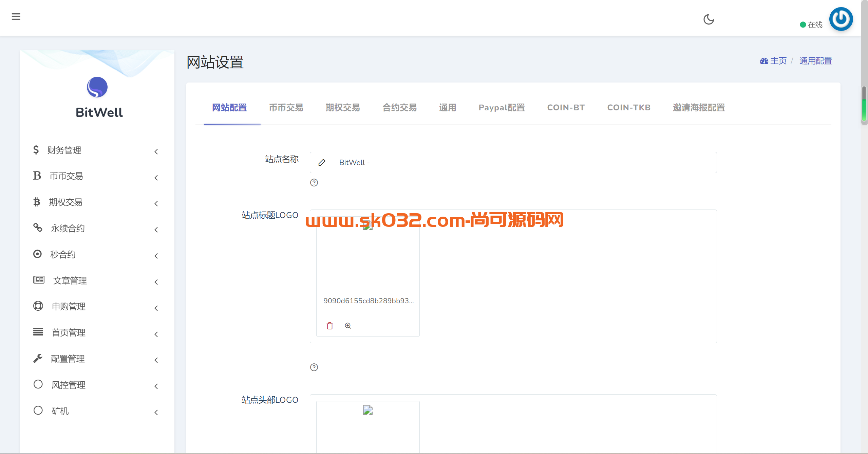Image resolution: width=868 pixels, height=454 pixels.
Task: Click the lifebuoy icon for 申购管理
Action: pos(38,306)
